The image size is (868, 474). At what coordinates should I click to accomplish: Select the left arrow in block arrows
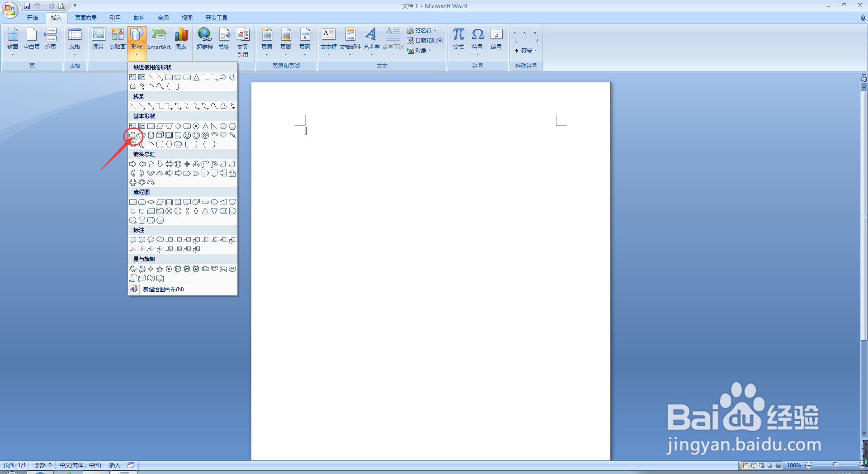[142, 164]
